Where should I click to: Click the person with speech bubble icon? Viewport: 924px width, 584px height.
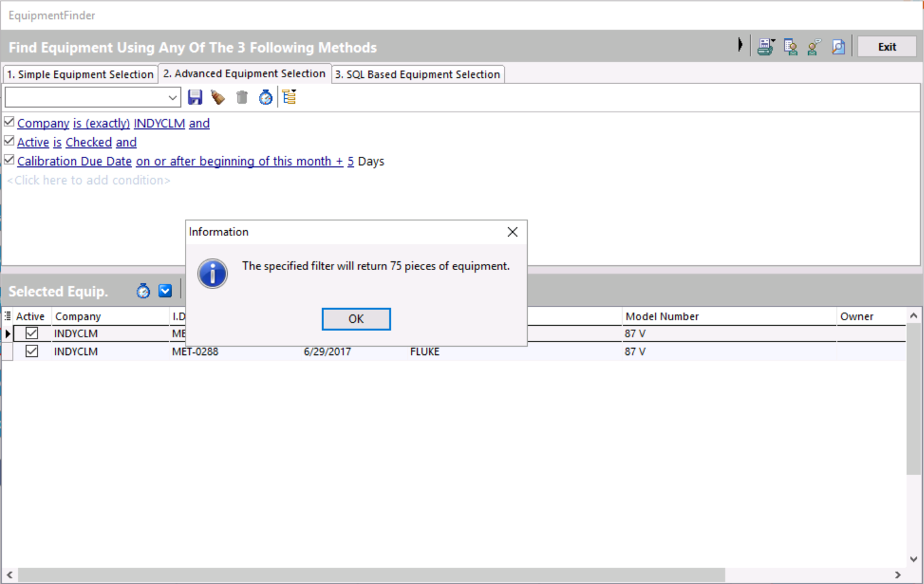click(x=815, y=47)
